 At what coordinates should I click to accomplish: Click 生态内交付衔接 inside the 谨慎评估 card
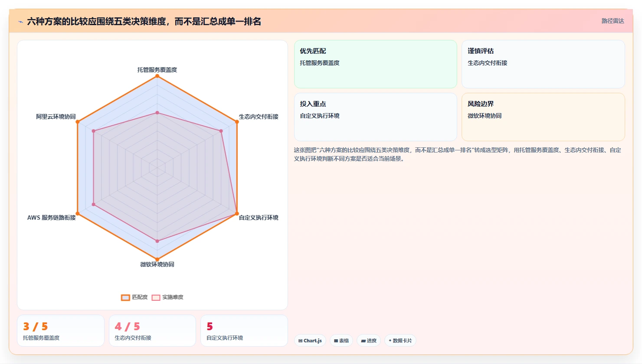(x=488, y=63)
